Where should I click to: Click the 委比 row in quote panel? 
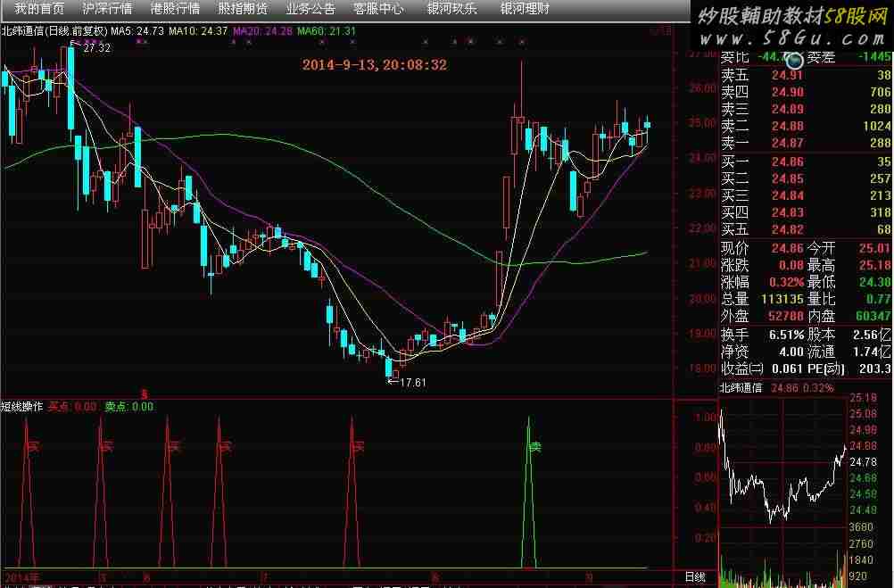click(805, 56)
